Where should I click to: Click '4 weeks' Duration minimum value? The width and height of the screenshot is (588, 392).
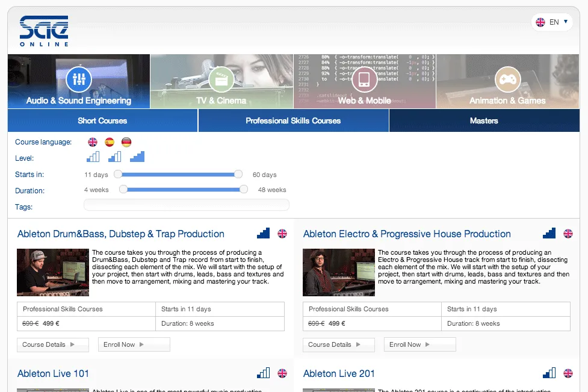[96, 190]
